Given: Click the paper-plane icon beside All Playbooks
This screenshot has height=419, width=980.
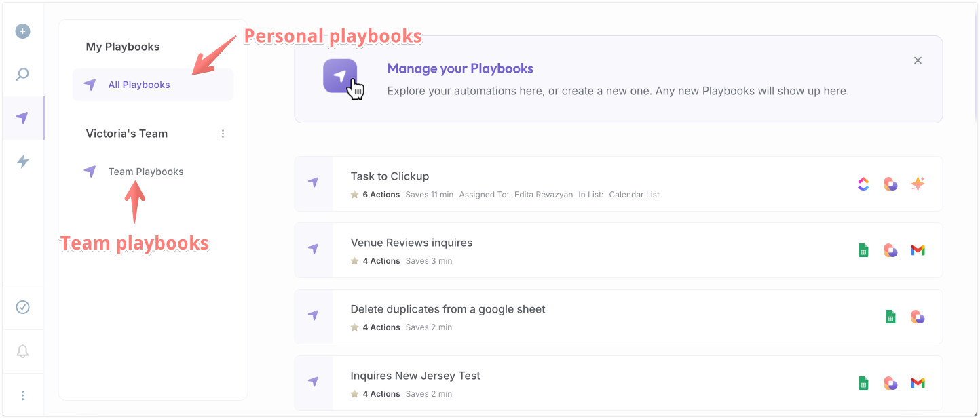Looking at the screenshot, I should (90, 85).
